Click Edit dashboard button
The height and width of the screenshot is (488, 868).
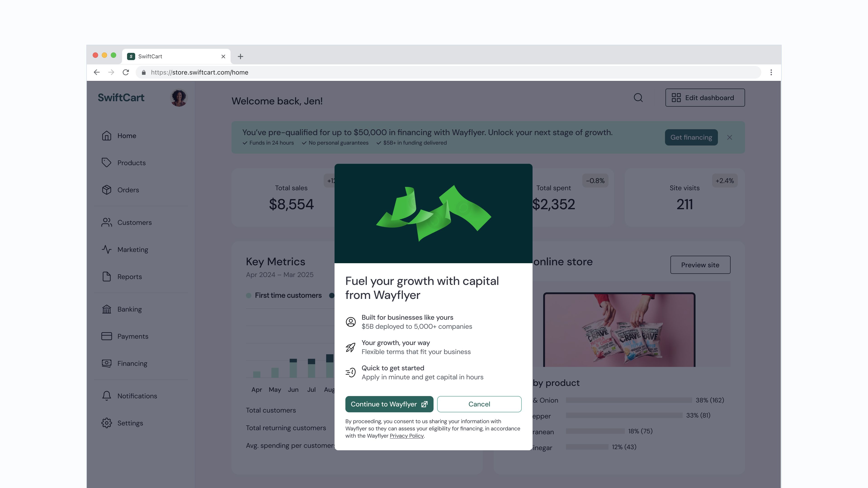(705, 98)
